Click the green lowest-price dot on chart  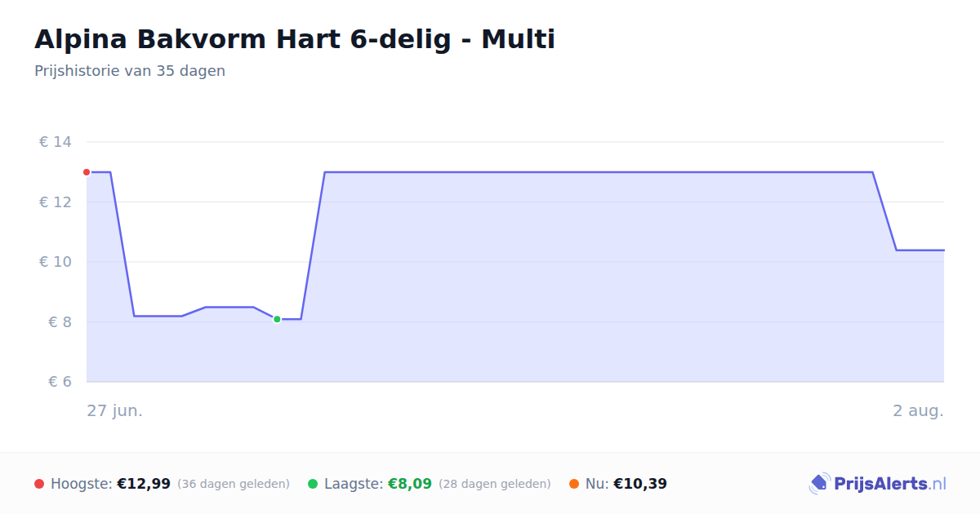pyautogui.click(x=277, y=319)
